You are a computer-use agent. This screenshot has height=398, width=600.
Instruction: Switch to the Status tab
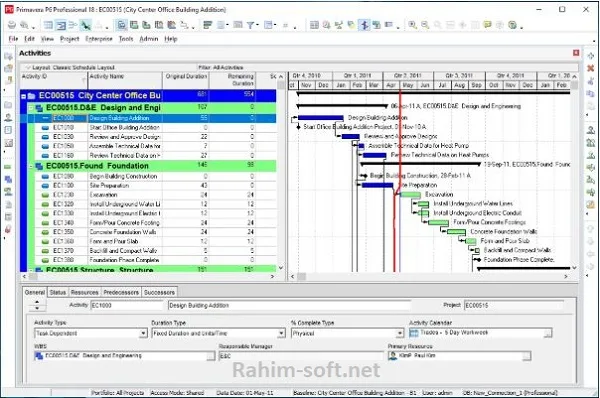[58, 292]
